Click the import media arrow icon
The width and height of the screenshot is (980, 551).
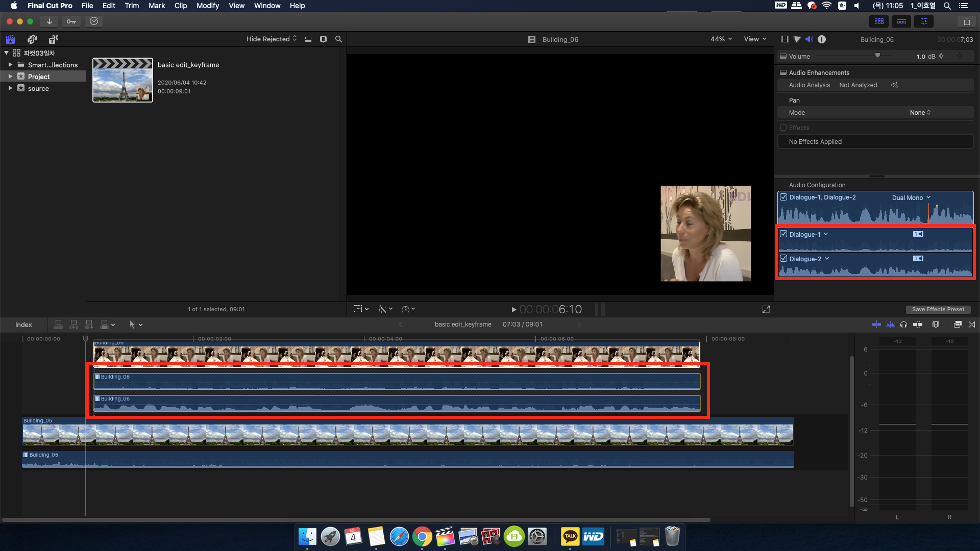click(49, 21)
